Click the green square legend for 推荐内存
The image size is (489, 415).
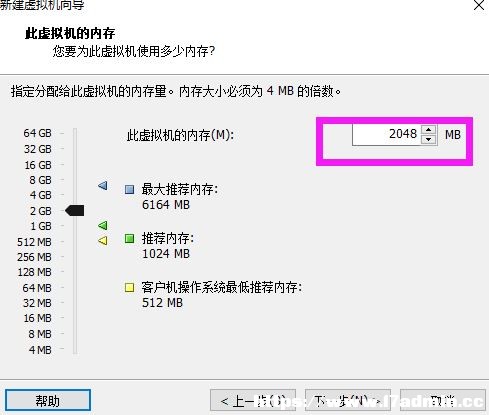click(x=129, y=238)
